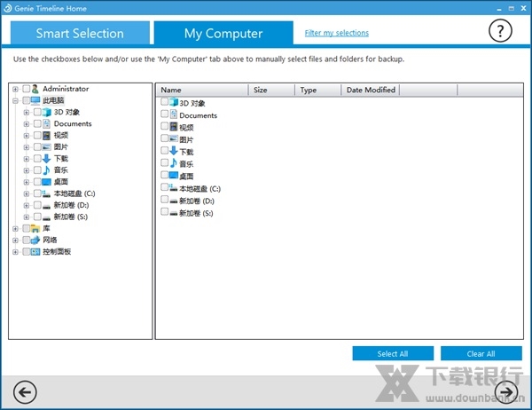Image resolution: width=532 pixels, height=410 pixels.
Task: Click the forward arrow navigation icon
Action: [x=505, y=390]
